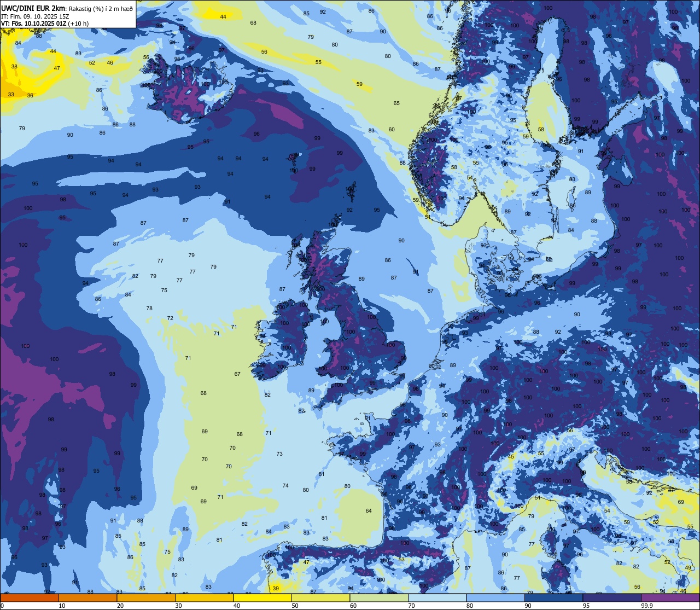Select the 90–95 dark blue legend swatch
Screen dimensions: 700x610
tap(553, 597)
